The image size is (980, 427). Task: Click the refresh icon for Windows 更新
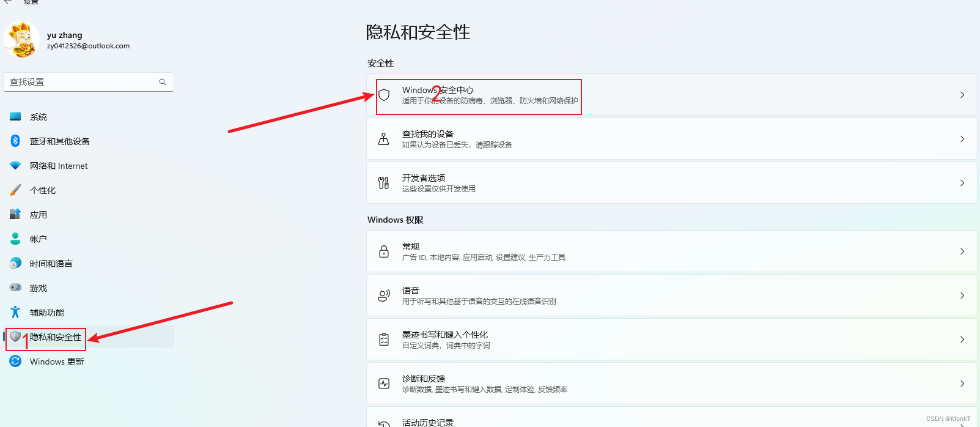pyautogui.click(x=15, y=361)
